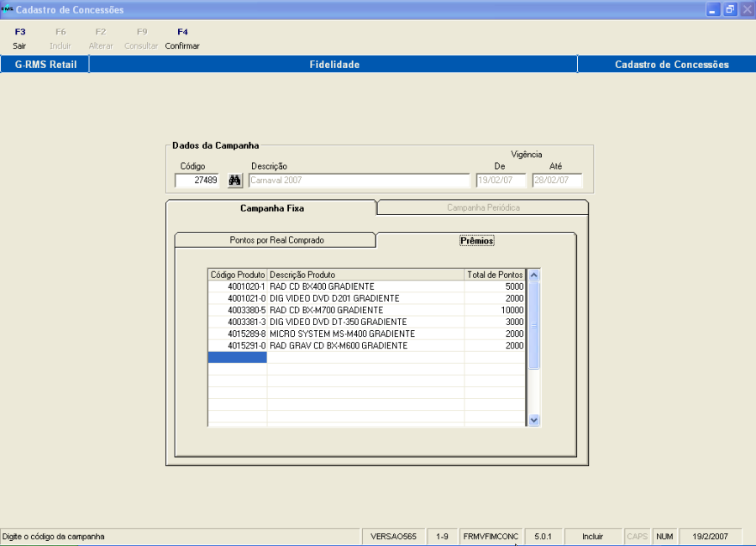Restore down the window using the title bar button

(730, 9)
